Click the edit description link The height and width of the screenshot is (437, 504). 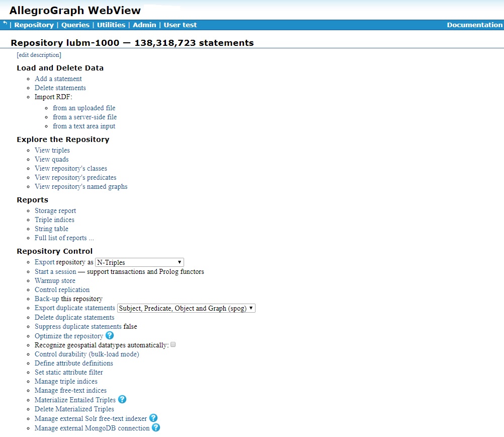pyautogui.click(x=39, y=55)
